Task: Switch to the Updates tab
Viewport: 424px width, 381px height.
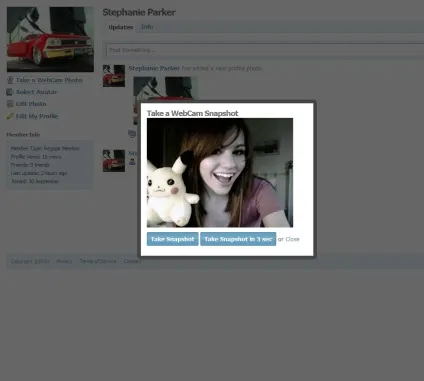Action: [x=121, y=27]
